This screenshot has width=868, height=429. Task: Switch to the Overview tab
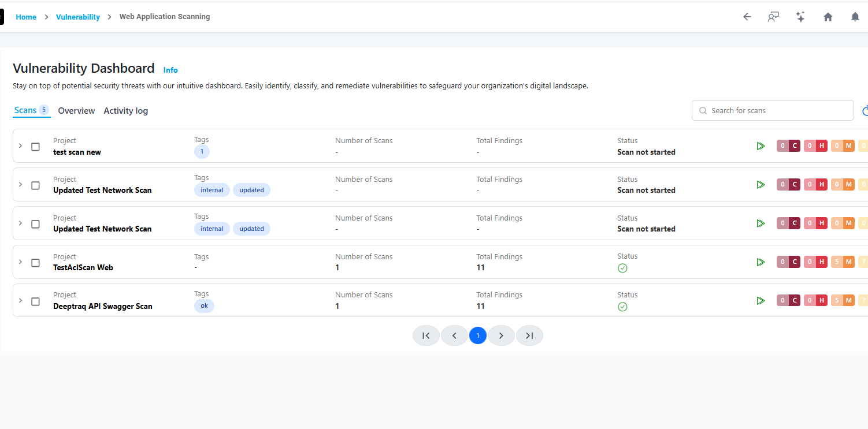[76, 110]
